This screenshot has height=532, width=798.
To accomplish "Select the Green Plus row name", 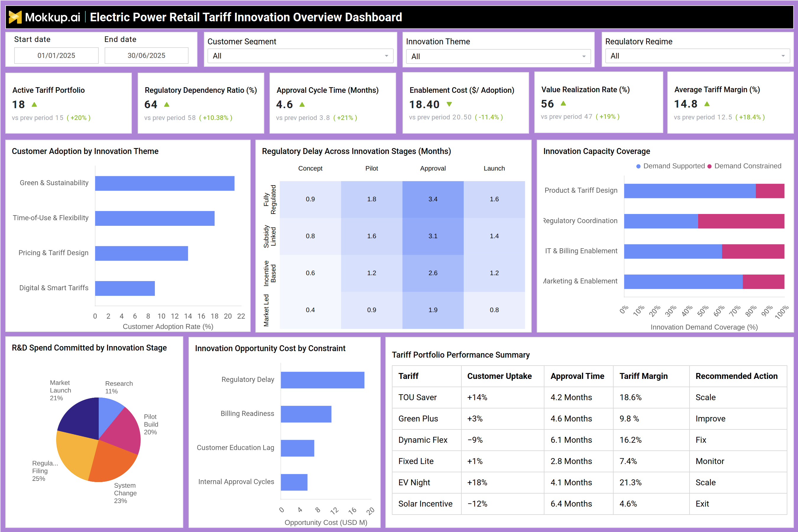I will (418, 419).
